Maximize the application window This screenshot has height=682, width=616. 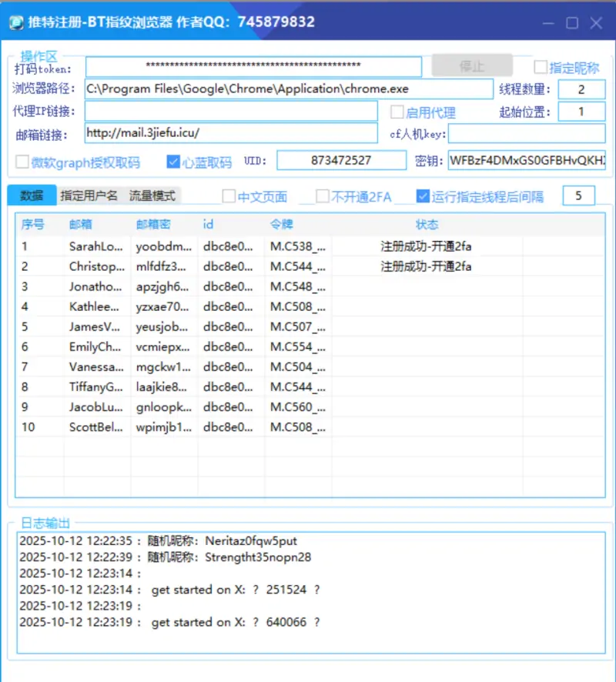point(572,23)
